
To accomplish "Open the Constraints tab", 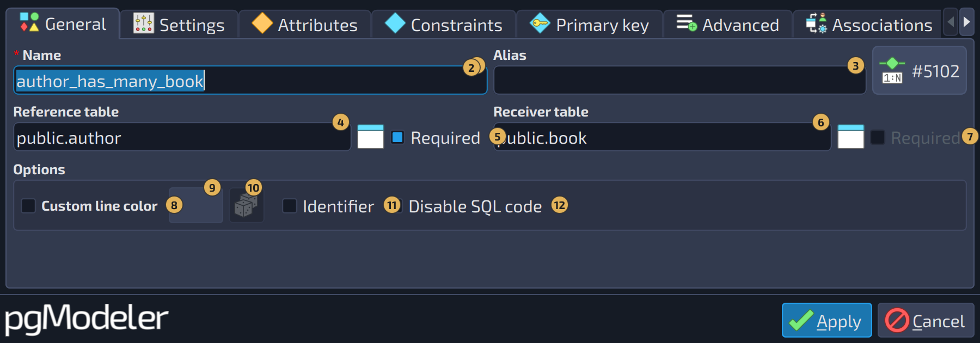I will point(444,24).
